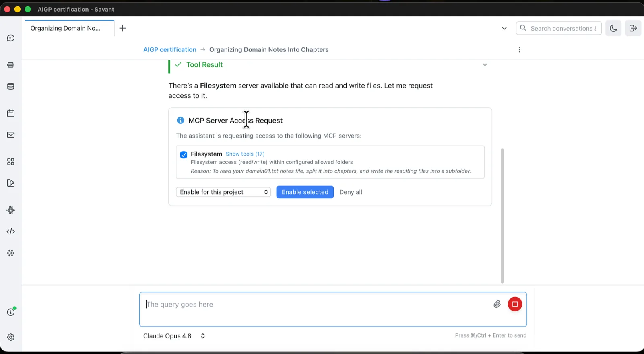Open the 'Enable for this project' dropdown
Screen dimensions: 644x354
(223, 192)
